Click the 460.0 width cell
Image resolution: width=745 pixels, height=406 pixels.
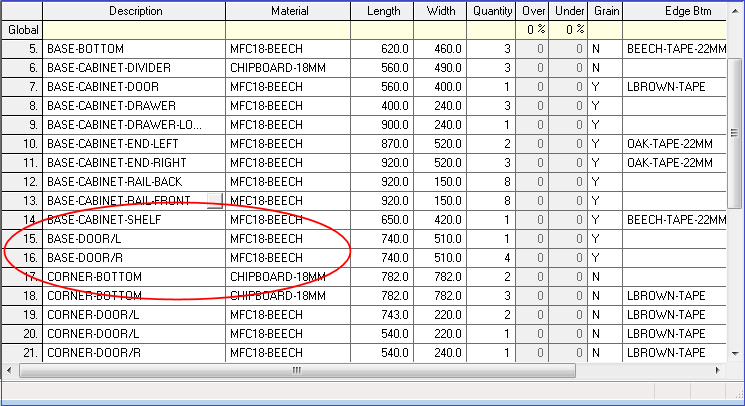click(440, 49)
